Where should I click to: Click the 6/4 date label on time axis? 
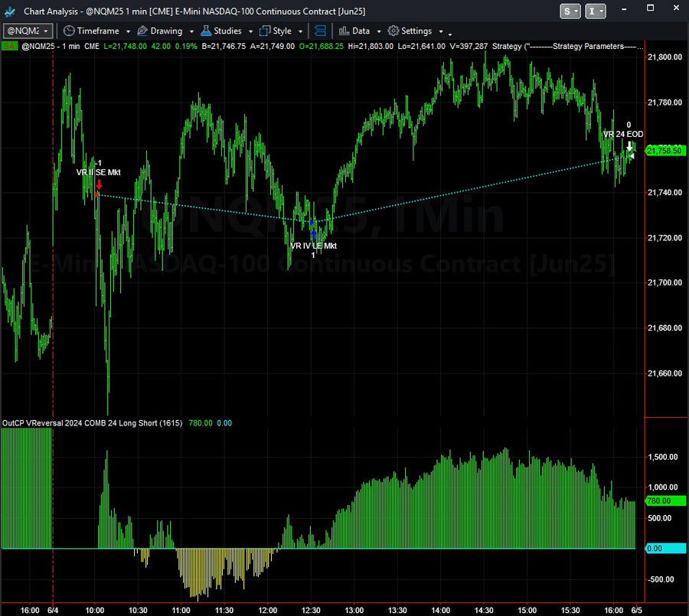[x=53, y=611]
